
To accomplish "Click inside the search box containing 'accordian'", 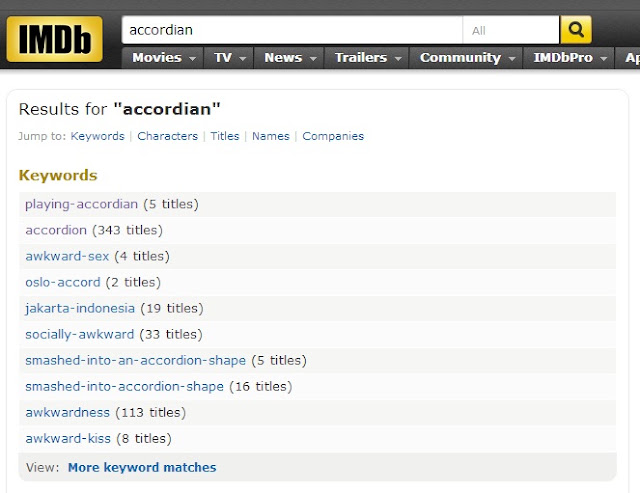I will pyautogui.click(x=292, y=30).
